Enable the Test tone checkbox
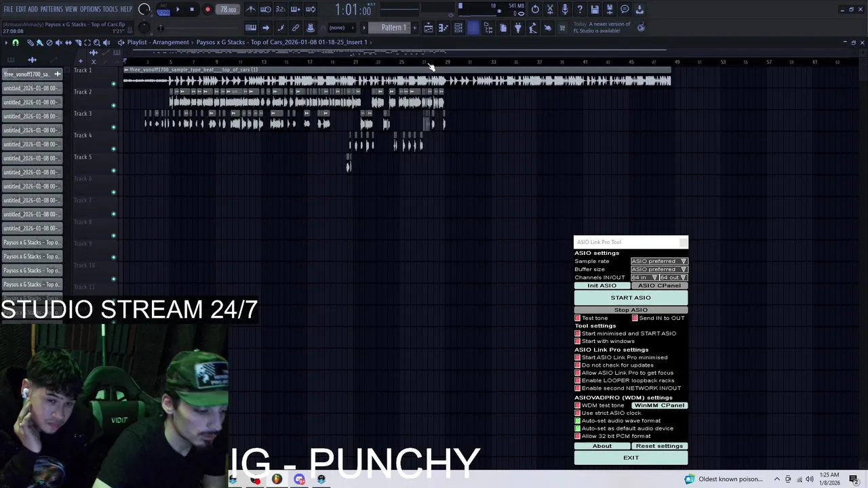868x488 pixels. [578, 318]
